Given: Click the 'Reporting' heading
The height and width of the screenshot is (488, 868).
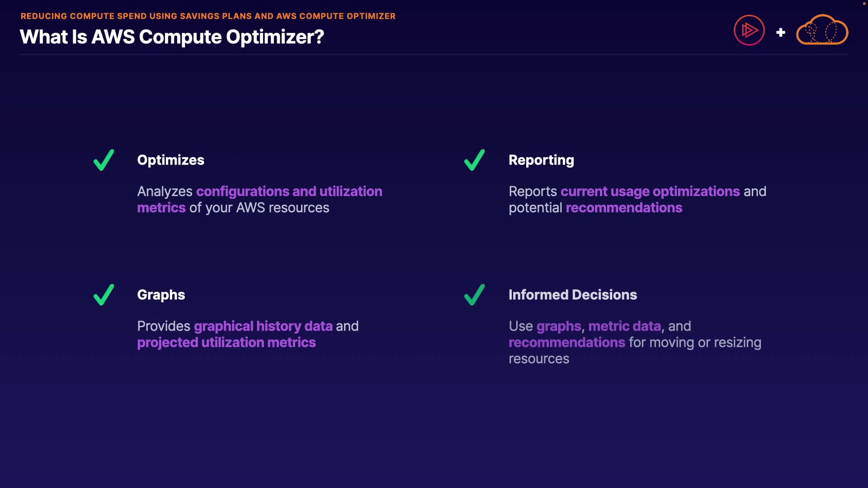Looking at the screenshot, I should tap(541, 160).
